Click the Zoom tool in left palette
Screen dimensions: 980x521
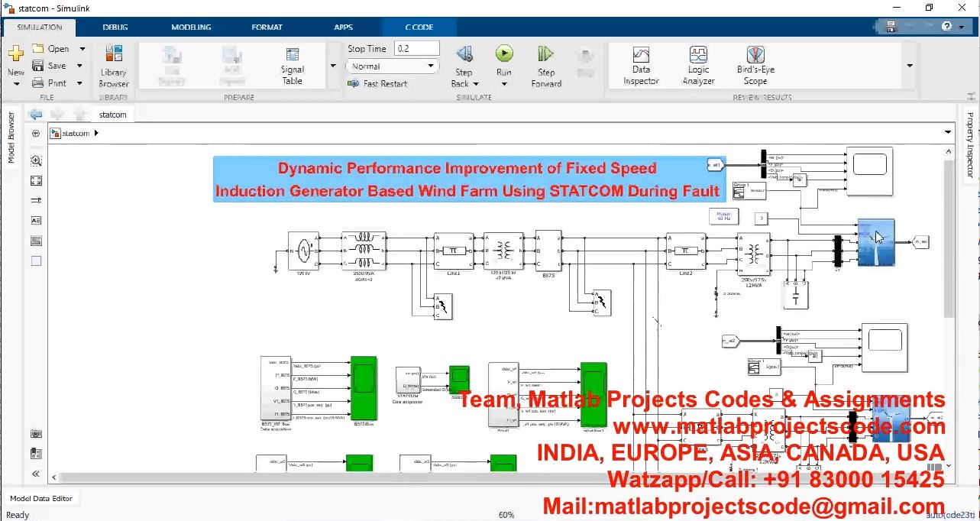tap(36, 161)
